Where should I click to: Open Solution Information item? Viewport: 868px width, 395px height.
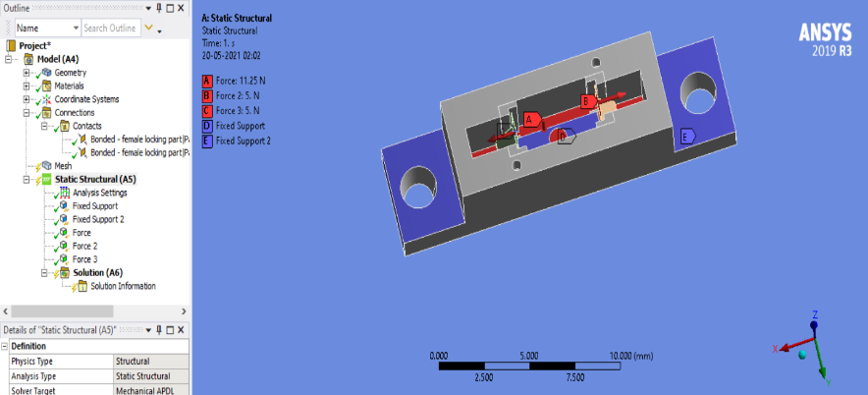[123, 286]
